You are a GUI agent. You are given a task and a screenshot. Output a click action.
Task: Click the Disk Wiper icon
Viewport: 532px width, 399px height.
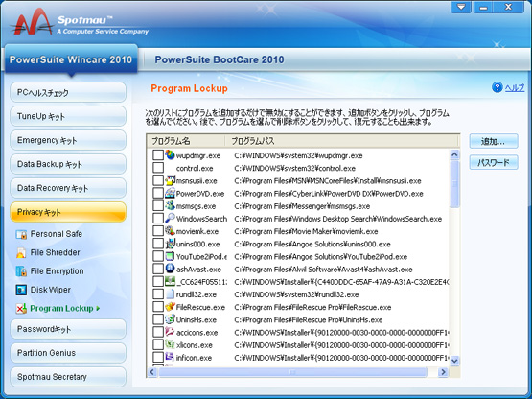21,290
